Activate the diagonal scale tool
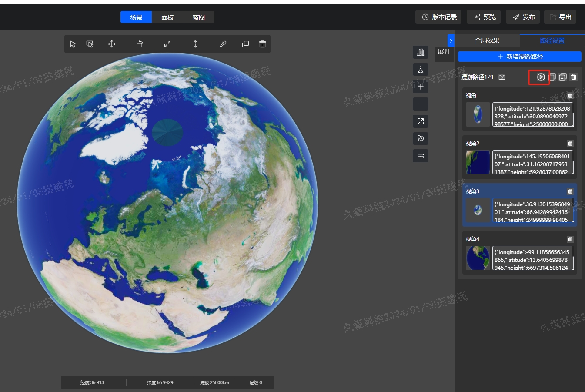This screenshot has width=585, height=392. (167, 44)
